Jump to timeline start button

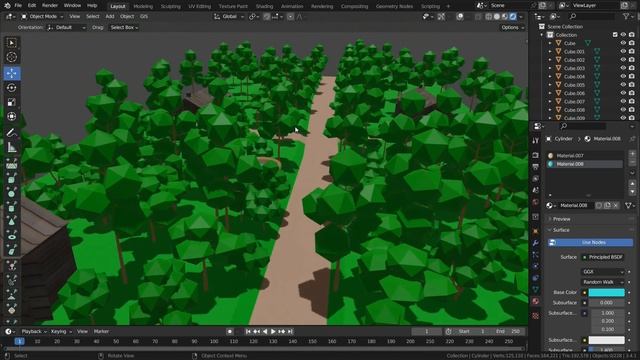[248, 331]
